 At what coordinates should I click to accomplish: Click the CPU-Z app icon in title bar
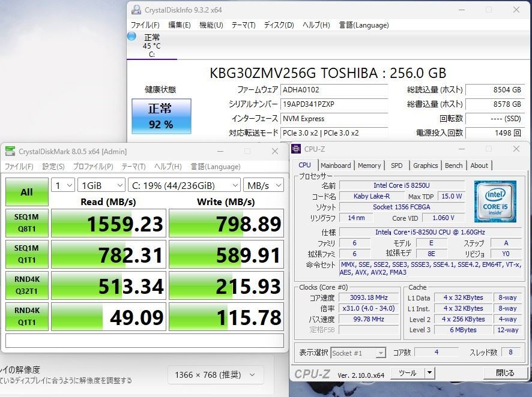[296, 149]
